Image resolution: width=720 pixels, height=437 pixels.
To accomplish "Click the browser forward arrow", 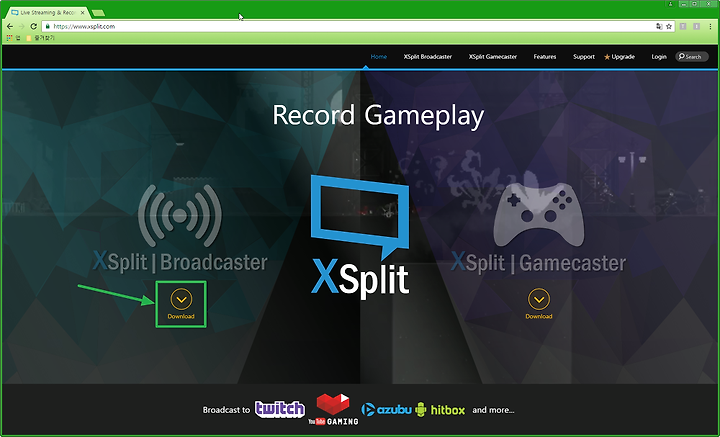I will tap(22, 27).
